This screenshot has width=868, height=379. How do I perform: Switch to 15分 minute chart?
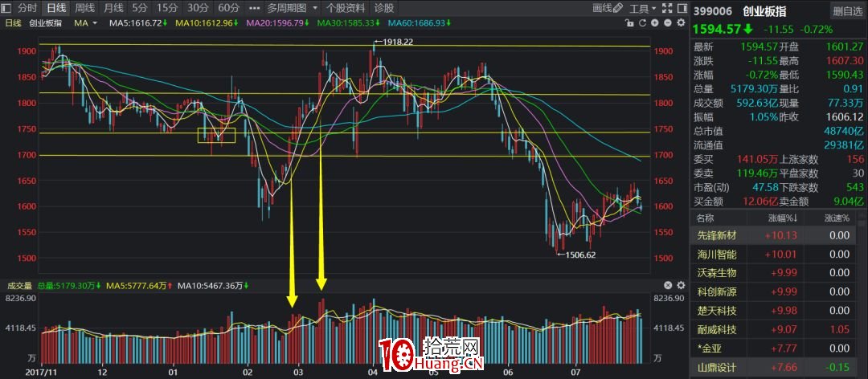click(x=166, y=8)
